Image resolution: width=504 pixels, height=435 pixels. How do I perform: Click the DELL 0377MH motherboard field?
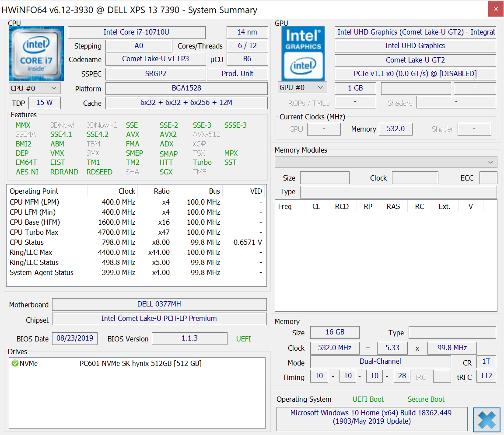click(159, 304)
